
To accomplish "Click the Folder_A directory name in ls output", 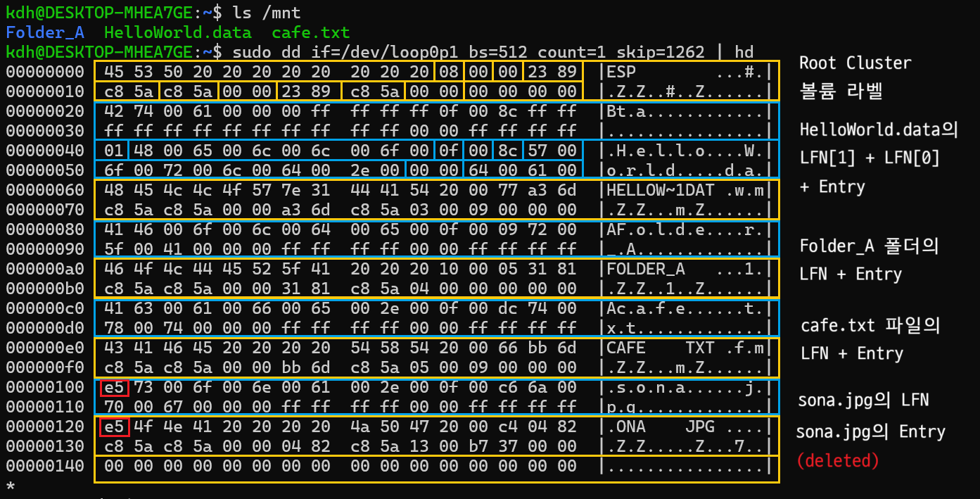I will click(44, 32).
